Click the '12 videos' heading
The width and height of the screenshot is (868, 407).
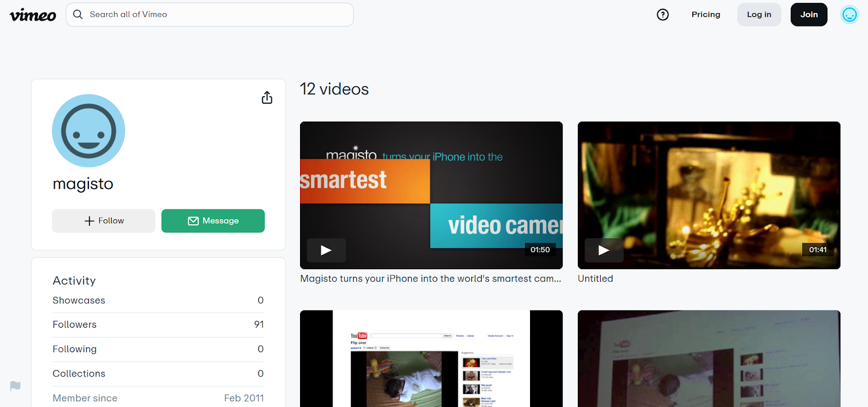(334, 89)
